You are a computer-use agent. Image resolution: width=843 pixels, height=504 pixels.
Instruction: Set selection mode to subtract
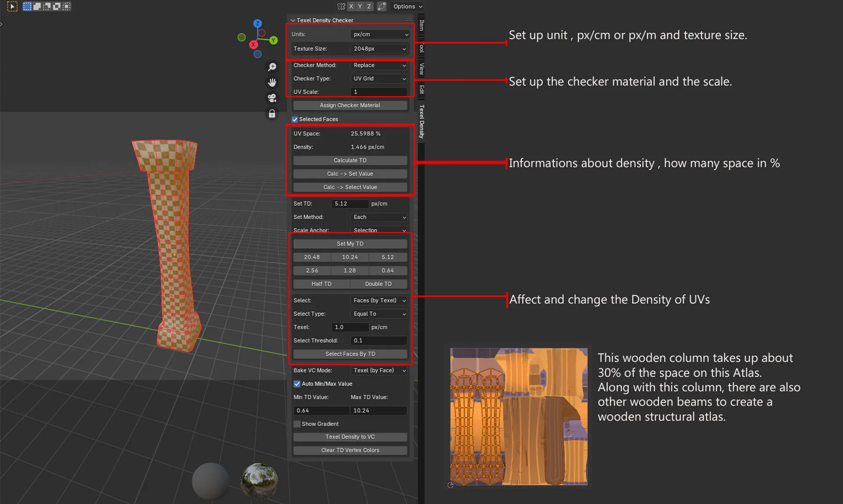(47, 6)
